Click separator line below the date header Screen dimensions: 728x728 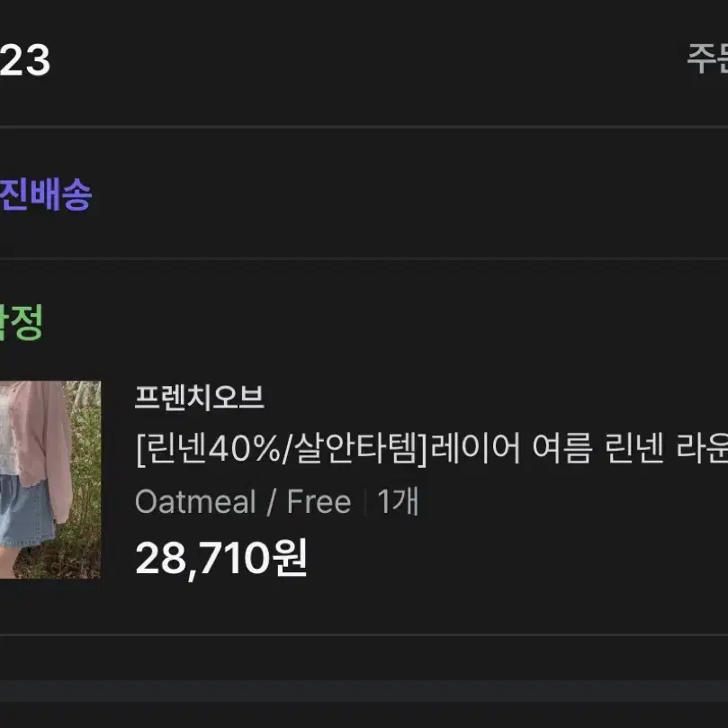pyautogui.click(x=364, y=126)
